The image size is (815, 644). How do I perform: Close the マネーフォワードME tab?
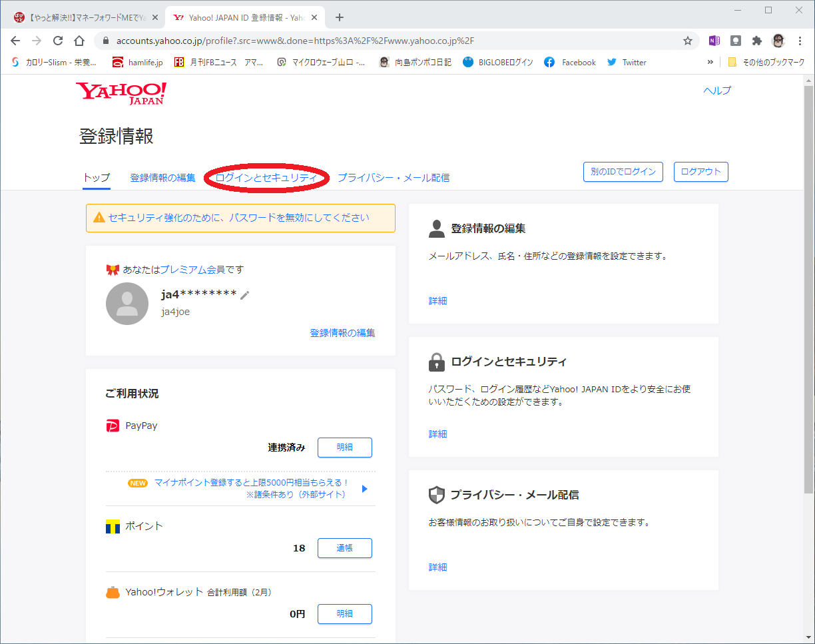pos(154,17)
